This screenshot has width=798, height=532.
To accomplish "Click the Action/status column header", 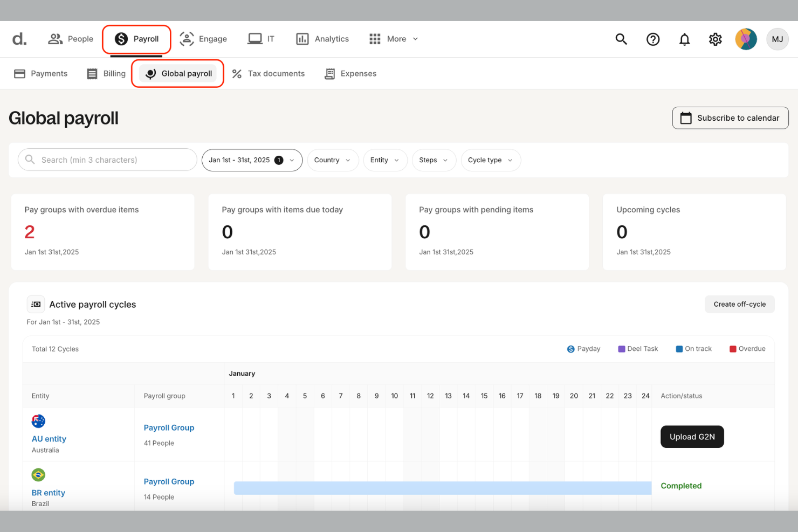I will (682, 396).
